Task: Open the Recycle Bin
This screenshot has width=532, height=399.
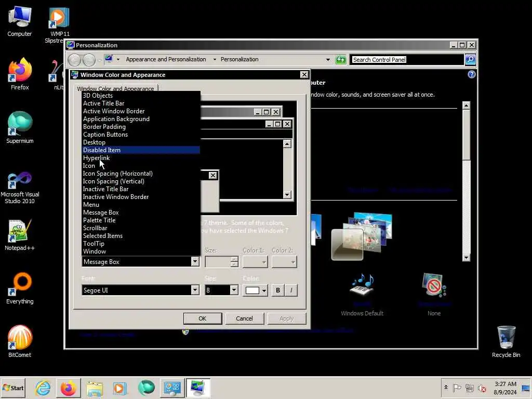Action: point(506,341)
